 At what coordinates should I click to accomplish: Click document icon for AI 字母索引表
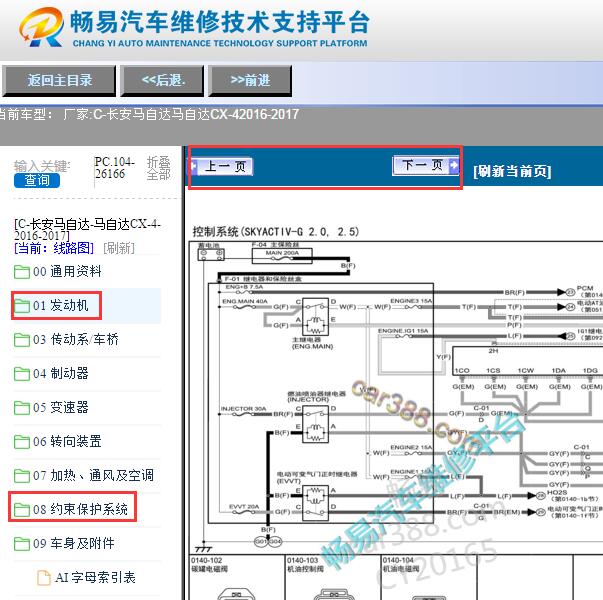(x=43, y=577)
